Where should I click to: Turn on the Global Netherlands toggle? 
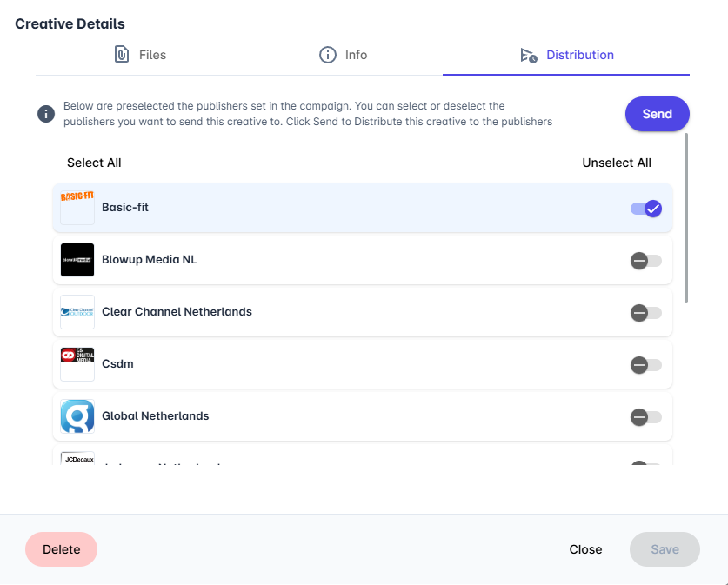click(x=646, y=417)
